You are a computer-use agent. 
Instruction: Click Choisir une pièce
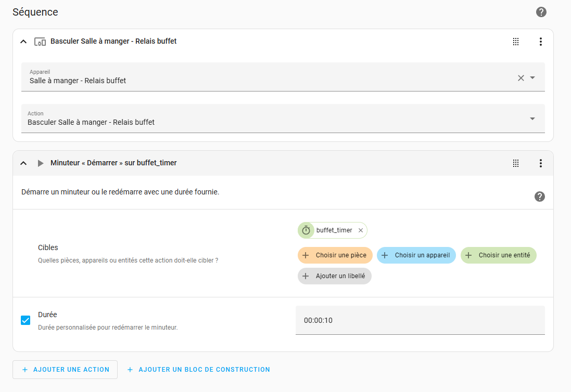coord(335,255)
